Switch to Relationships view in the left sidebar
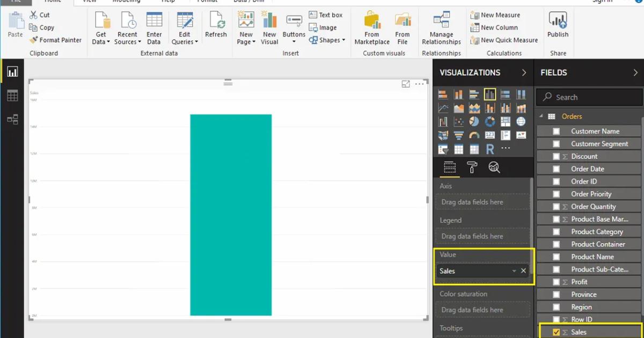Viewport: 644px width, 338px height. (12, 119)
